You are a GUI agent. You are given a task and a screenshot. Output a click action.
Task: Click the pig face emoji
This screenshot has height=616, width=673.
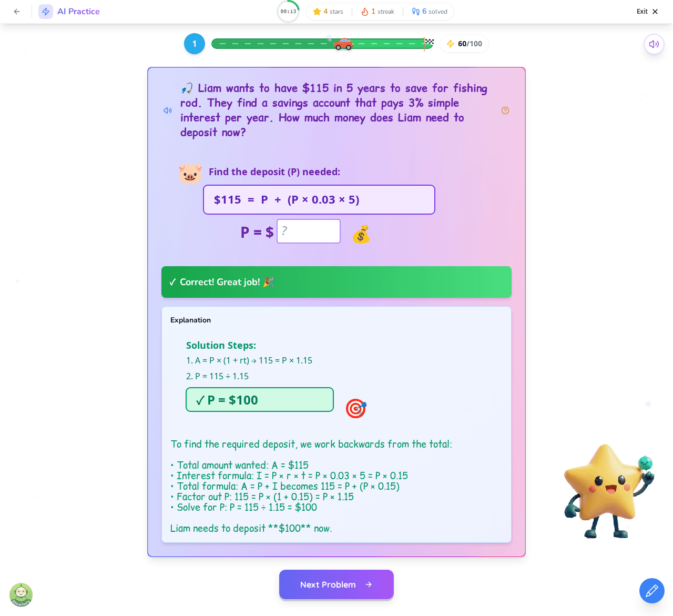click(x=190, y=173)
